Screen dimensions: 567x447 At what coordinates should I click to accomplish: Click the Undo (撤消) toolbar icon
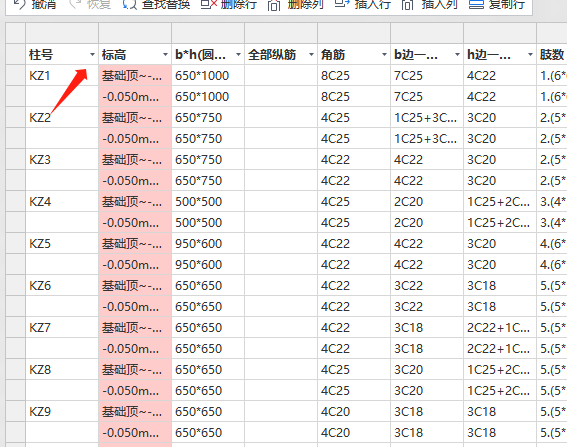click(x=19, y=4)
